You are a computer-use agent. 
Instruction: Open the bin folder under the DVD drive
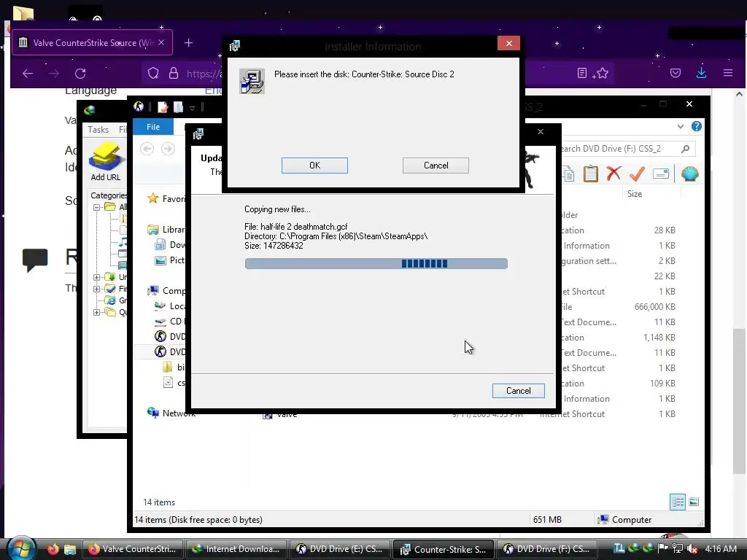pyautogui.click(x=174, y=367)
